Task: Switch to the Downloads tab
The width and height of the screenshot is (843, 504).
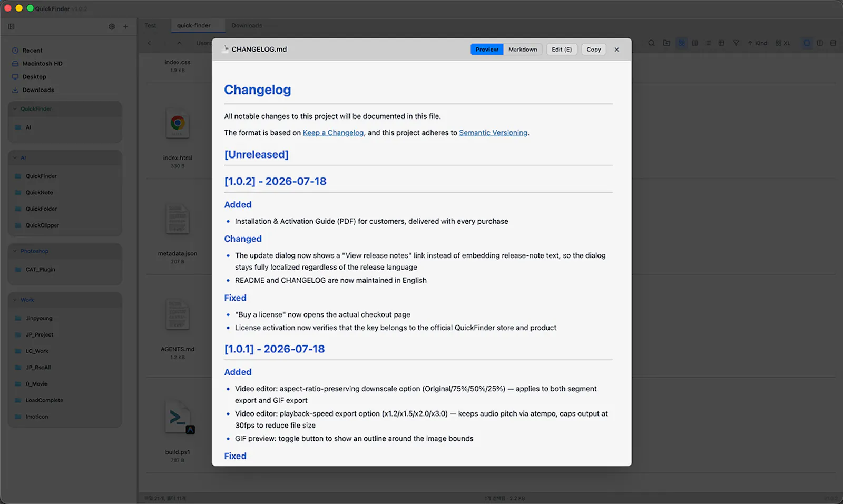Action: pos(247,26)
